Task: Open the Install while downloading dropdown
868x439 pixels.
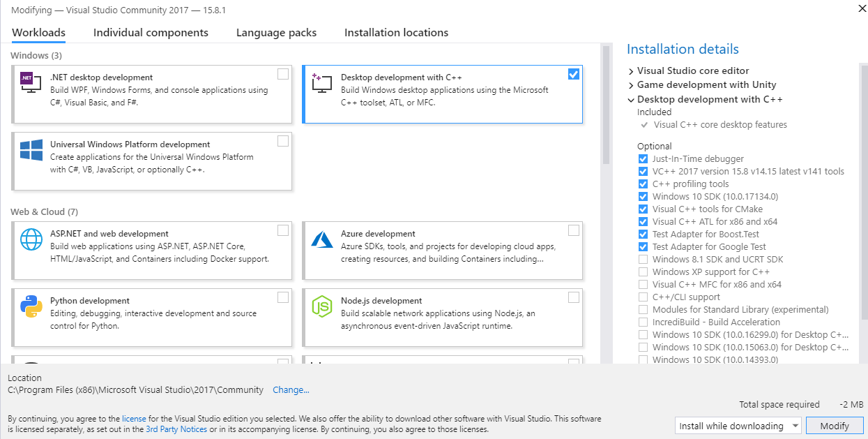Action: (x=739, y=426)
